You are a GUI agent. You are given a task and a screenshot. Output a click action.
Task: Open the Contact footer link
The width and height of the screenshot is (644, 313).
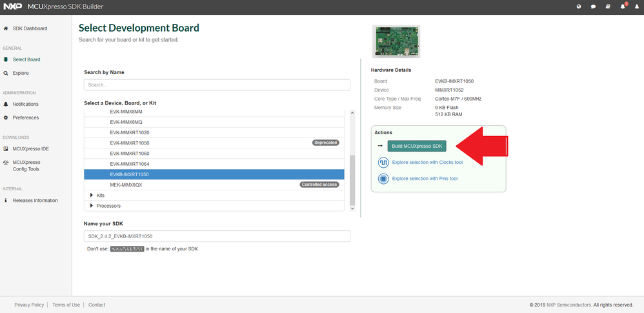(x=97, y=305)
